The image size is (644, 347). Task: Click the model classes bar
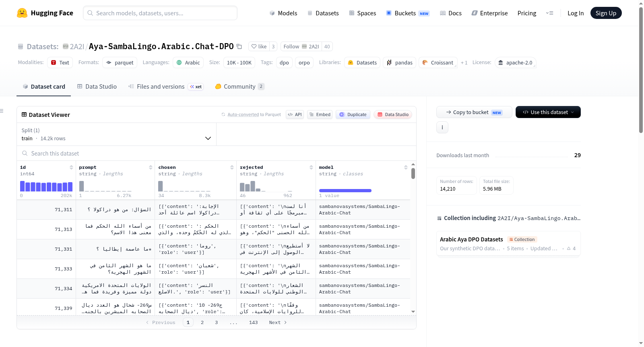[x=345, y=191]
